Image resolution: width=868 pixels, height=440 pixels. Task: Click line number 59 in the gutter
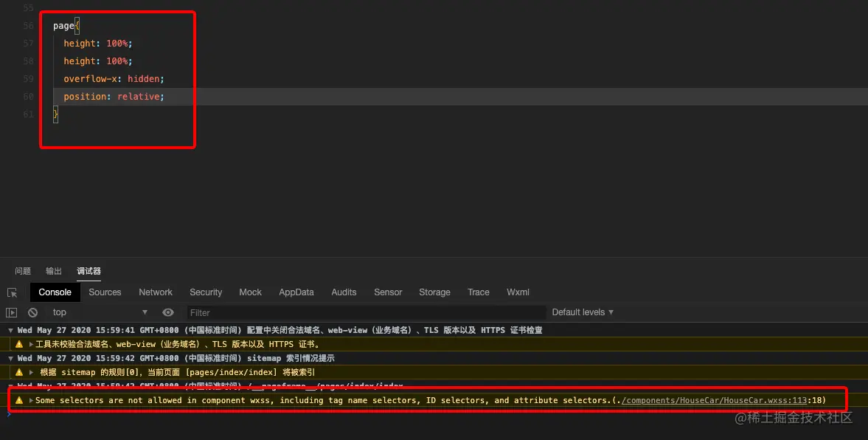pos(28,79)
